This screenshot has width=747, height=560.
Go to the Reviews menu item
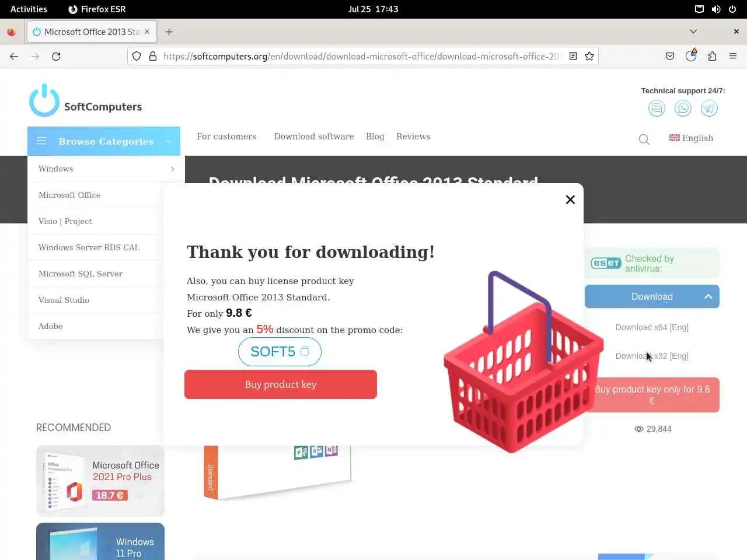tap(413, 136)
